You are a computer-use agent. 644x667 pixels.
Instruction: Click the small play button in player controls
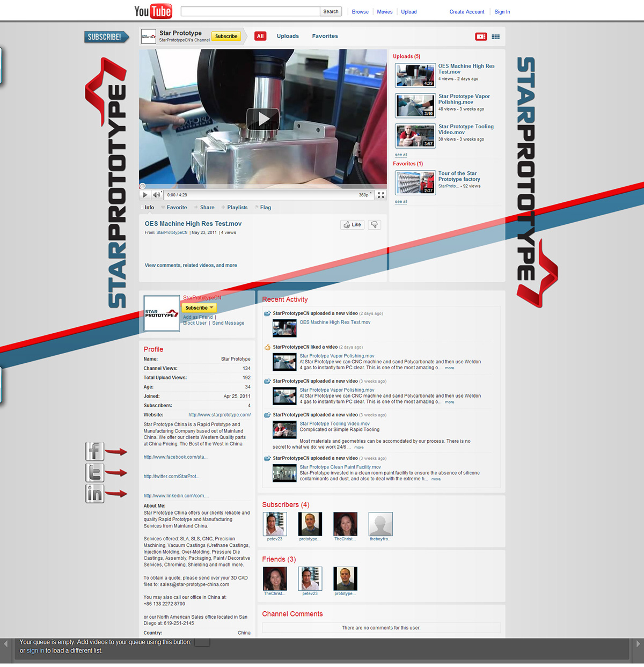click(x=145, y=195)
